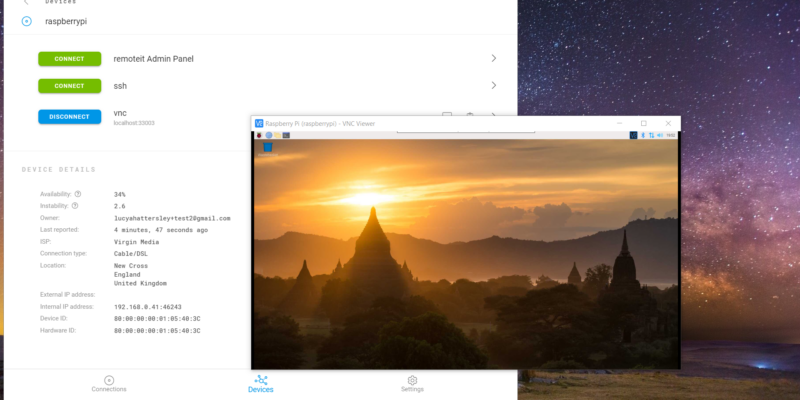
Task: Click the localhost:33003 address text
Action: click(134, 123)
